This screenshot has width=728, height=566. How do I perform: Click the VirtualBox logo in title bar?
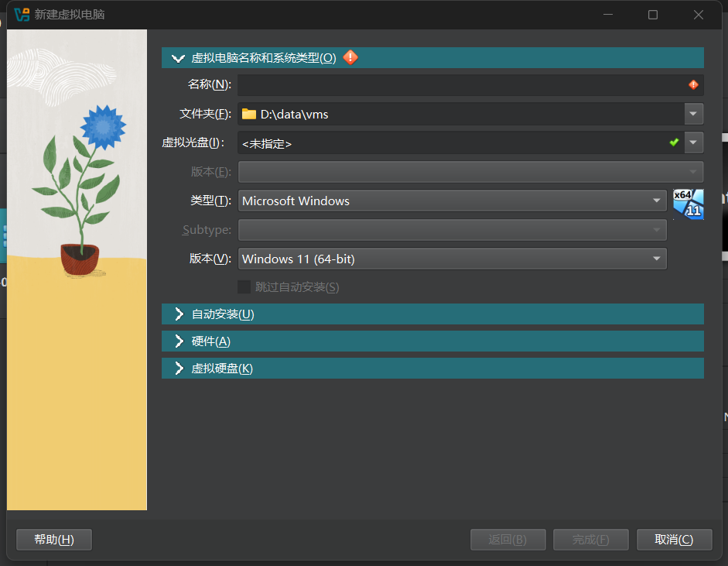22,15
